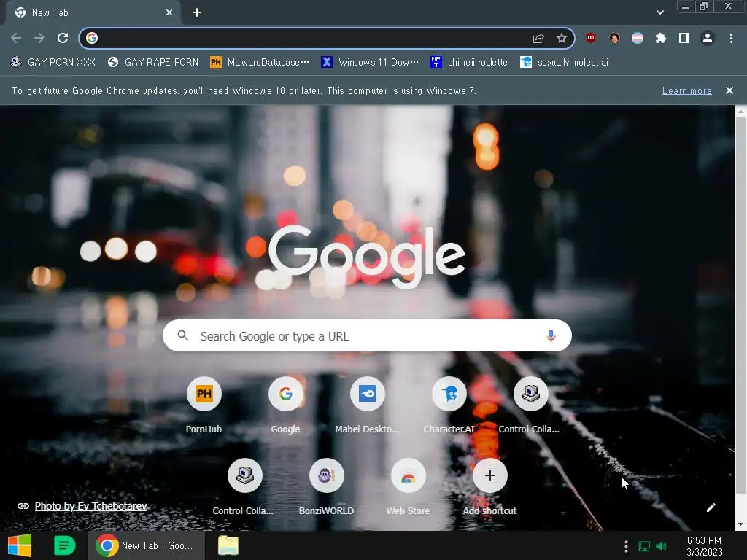The width and height of the screenshot is (747, 560).
Task: Open the shimeji roulette bookmark
Action: pyautogui.click(x=469, y=63)
